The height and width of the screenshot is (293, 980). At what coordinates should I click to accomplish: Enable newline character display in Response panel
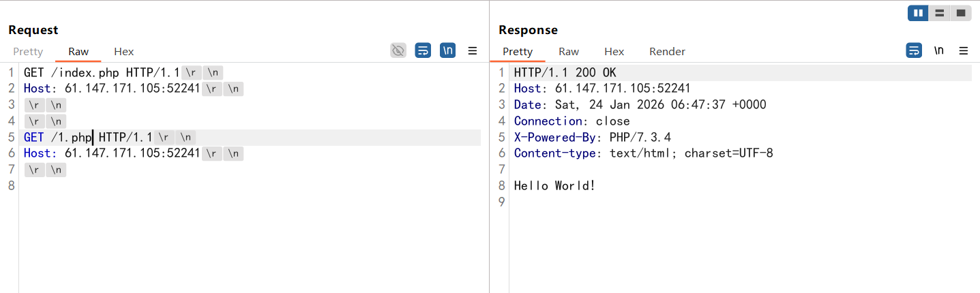point(939,50)
